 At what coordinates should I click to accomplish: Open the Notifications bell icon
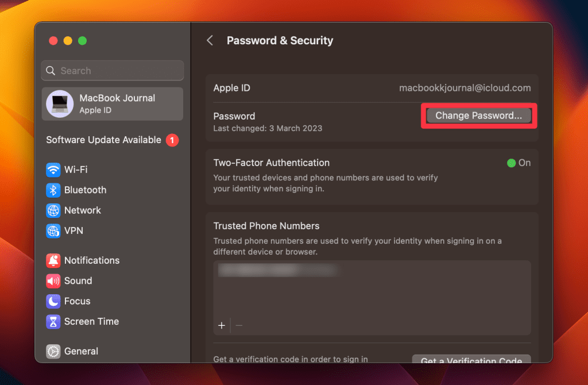coord(53,260)
